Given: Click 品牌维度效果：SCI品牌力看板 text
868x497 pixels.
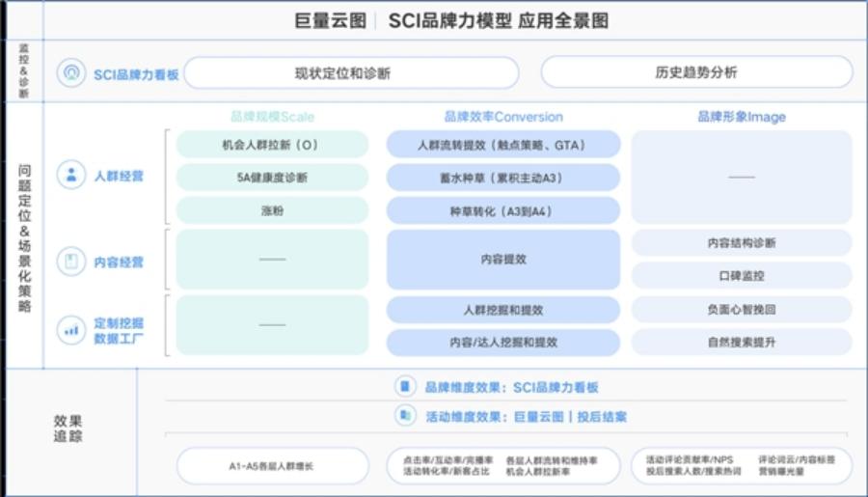Looking at the screenshot, I should point(511,387).
